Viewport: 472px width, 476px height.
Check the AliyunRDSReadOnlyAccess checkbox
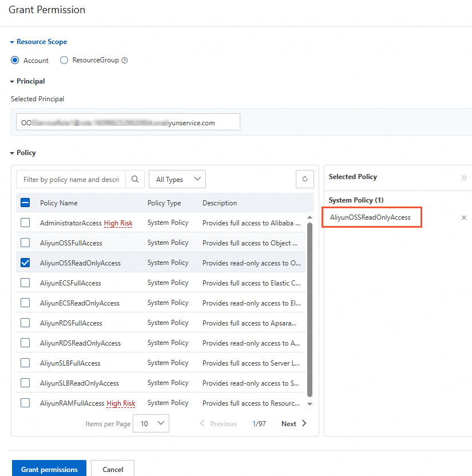[25, 343]
